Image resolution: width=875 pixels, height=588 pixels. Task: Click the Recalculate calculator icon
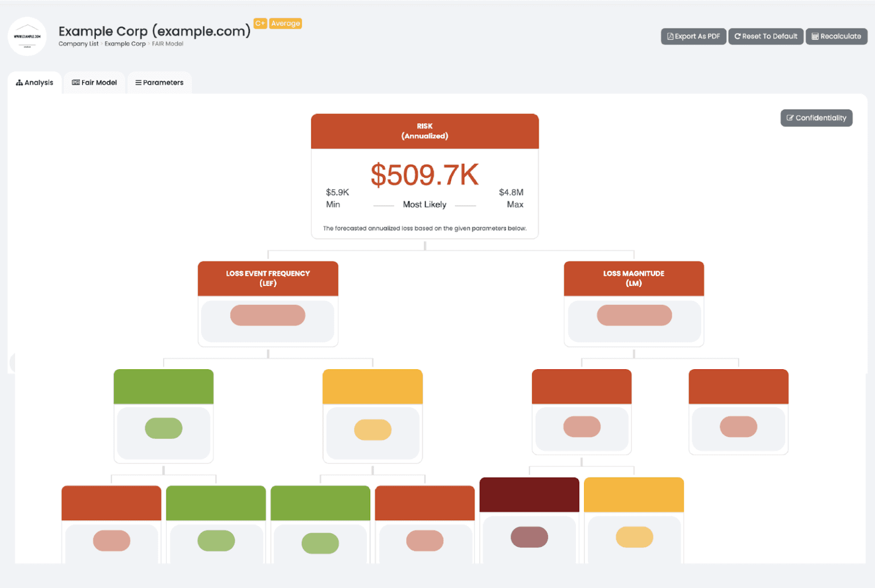(815, 36)
